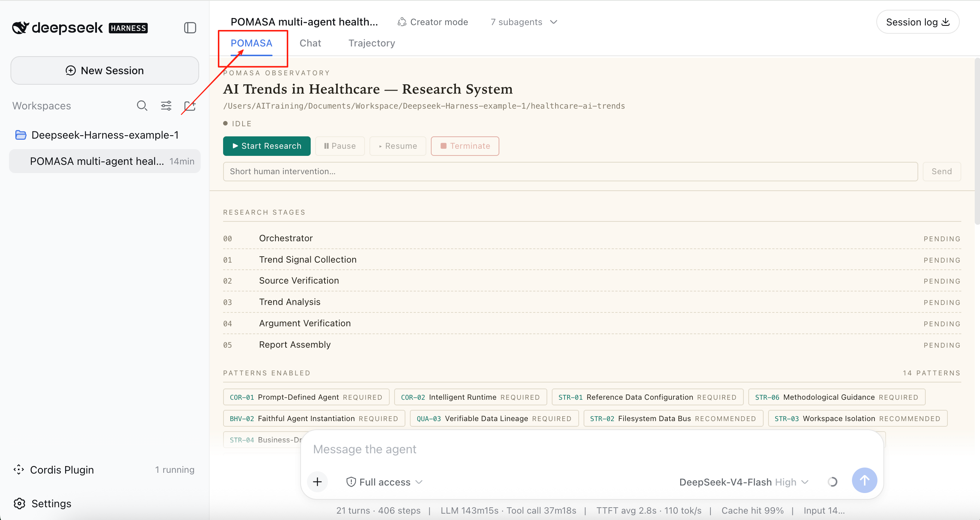Send message with the up arrow
The image size is (980, 520).
(864, 480)
